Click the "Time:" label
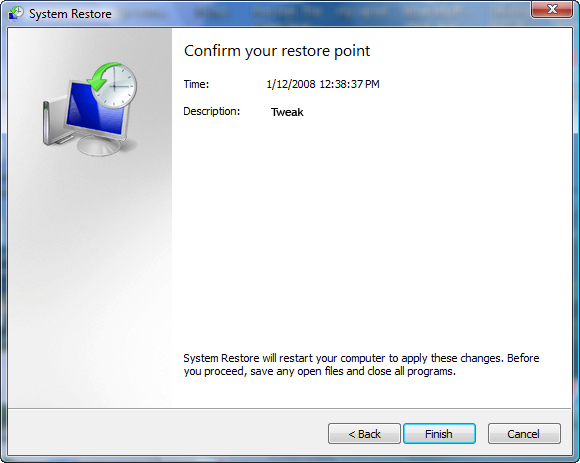The image size is (580, 463). 196,84
